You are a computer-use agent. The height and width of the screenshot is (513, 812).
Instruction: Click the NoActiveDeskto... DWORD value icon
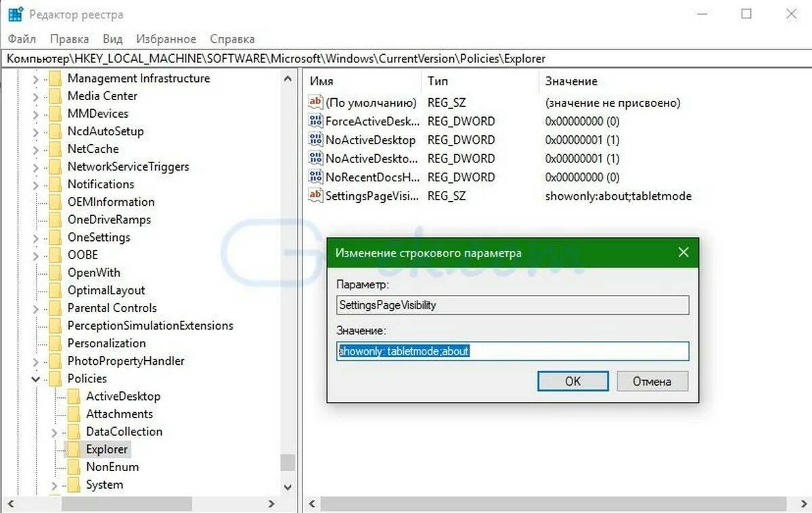click(x=315, y=158)
